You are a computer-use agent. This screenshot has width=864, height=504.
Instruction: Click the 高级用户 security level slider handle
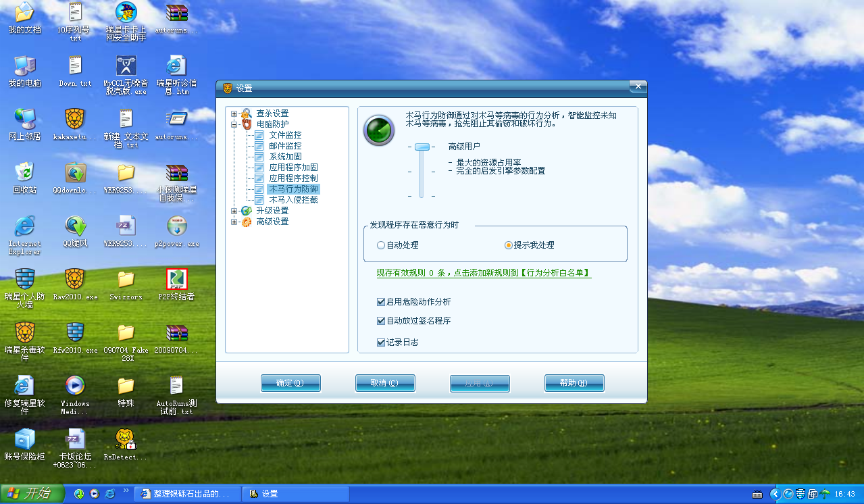422,147
